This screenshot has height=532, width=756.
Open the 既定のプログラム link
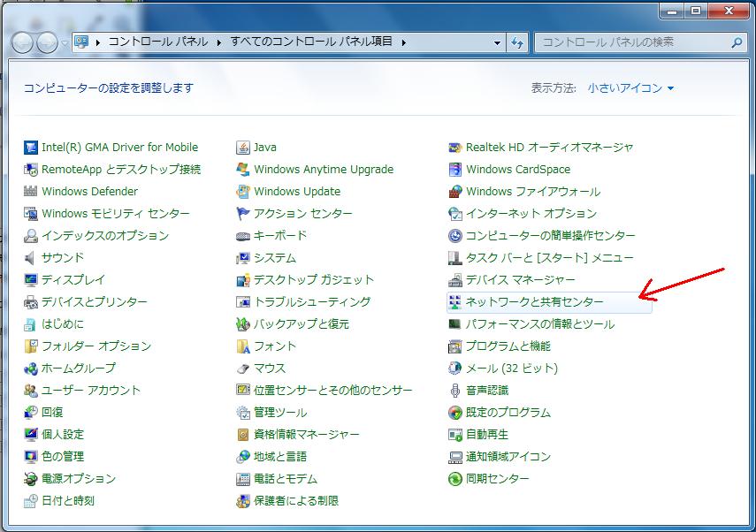coord(508,413)
